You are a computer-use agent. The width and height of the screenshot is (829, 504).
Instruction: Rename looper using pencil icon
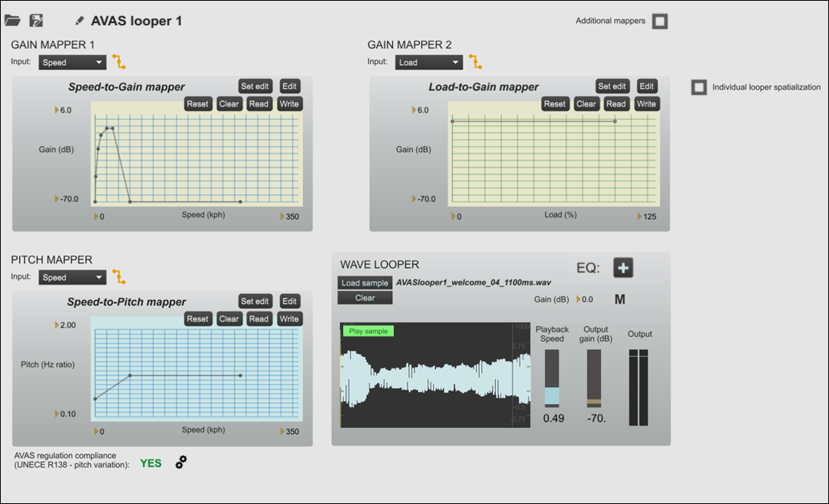[x=79, y=21]
